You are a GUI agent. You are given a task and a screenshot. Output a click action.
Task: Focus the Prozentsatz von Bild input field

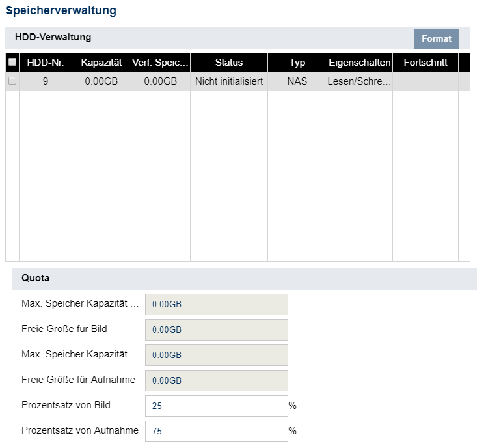point(216,406)
